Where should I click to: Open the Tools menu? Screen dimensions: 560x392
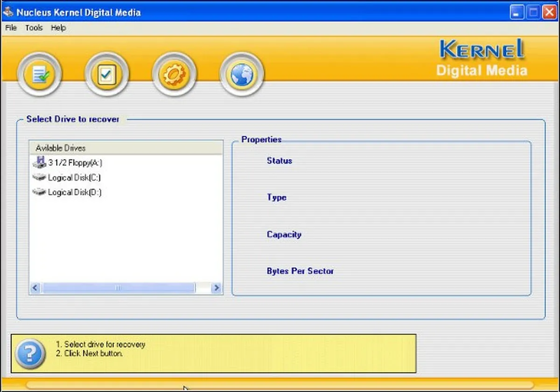point(34,28)
